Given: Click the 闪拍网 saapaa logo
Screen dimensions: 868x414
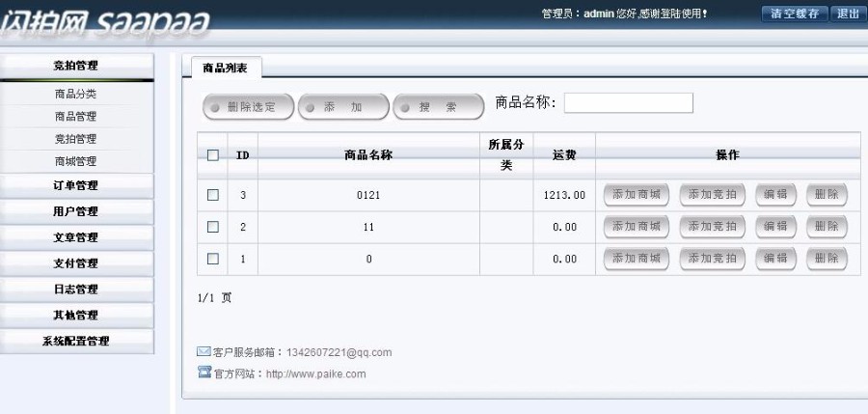Looking at the screenshot, I should pos(105,23).
